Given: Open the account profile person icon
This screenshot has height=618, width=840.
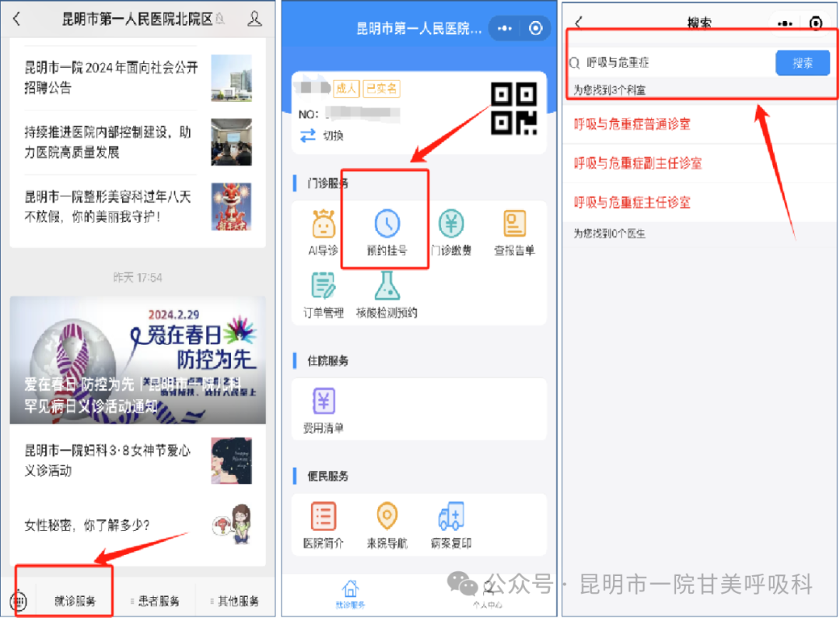Looking at the screenshot, I should 254,19.
